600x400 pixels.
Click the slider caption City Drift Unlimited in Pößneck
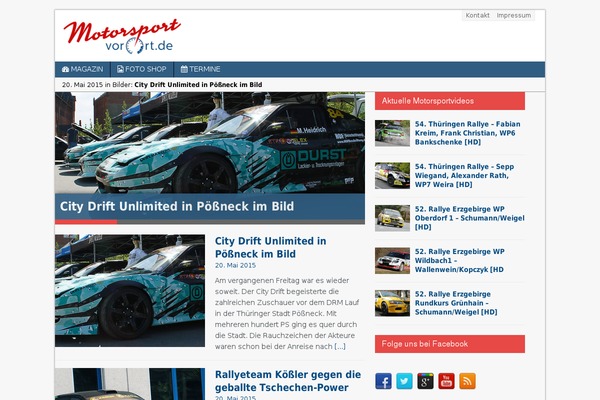[x=177, y=206]
